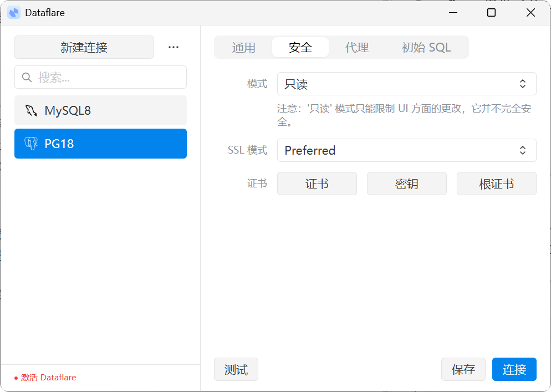Click the 注意 read-only mode warning note
Image resolution: width=551 pixels, height=392 pixels.
[x=404, y=115]
